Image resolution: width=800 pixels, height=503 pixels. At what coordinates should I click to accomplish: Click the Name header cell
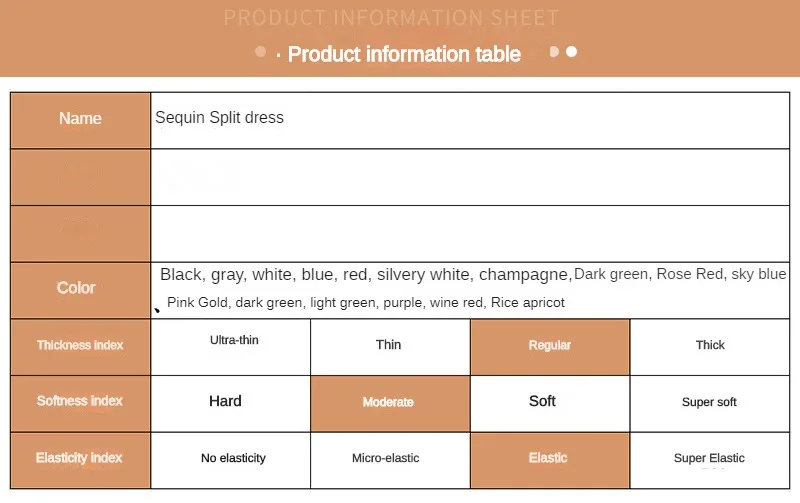(80, 119)
